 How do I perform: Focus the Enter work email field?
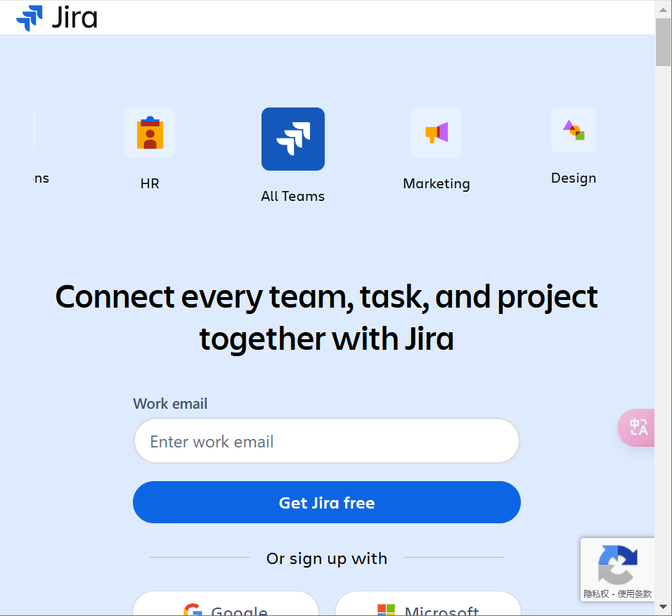click(x=327, y=441)
